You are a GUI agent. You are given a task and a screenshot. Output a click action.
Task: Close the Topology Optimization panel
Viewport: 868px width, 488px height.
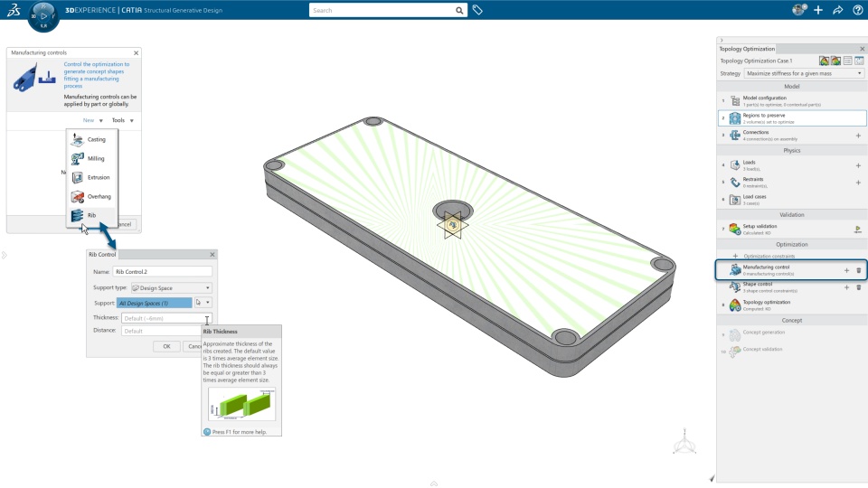pos(862,49)
